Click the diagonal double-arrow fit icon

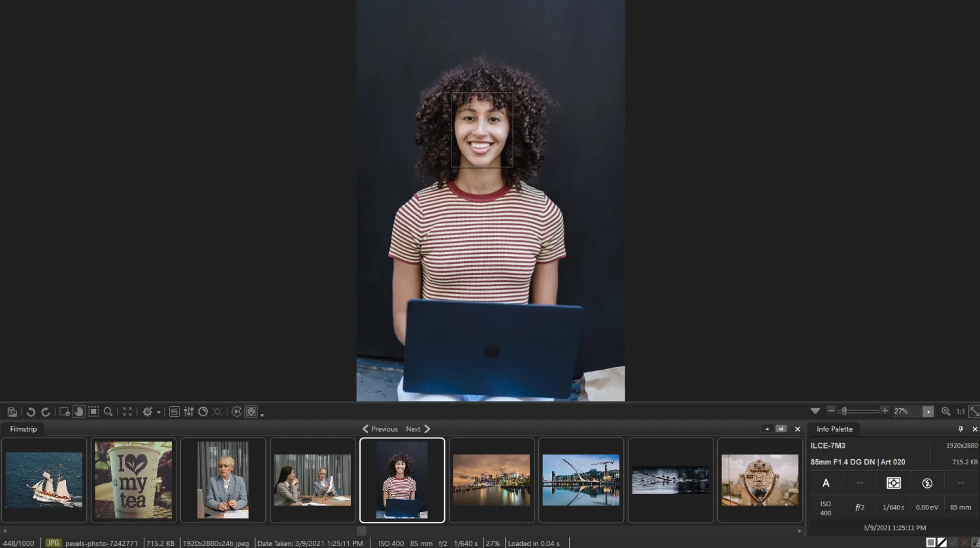(x=973, y=411)
